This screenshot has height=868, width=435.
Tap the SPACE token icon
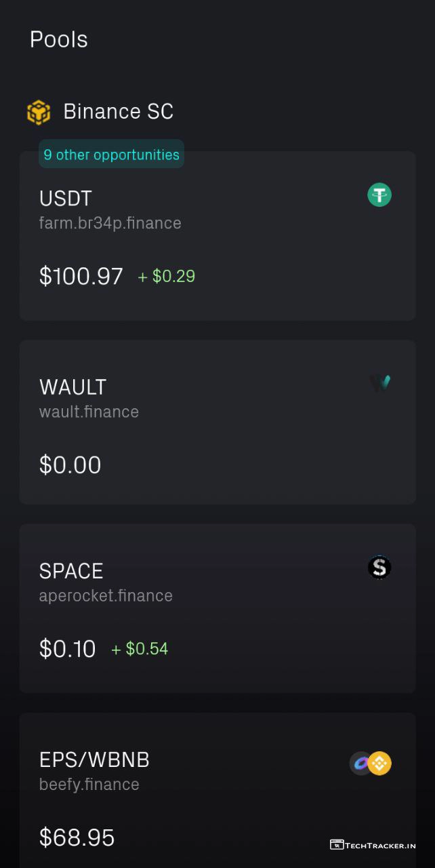click(379, 568)
